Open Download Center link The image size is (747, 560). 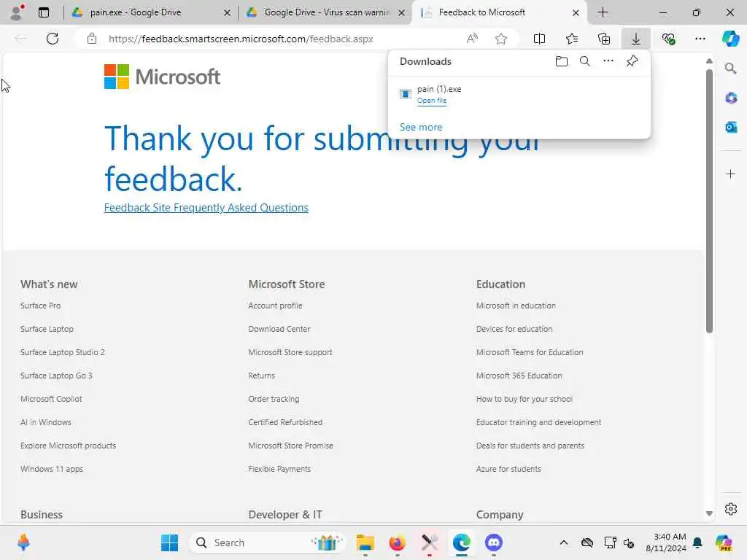click(x=279, y=329)
